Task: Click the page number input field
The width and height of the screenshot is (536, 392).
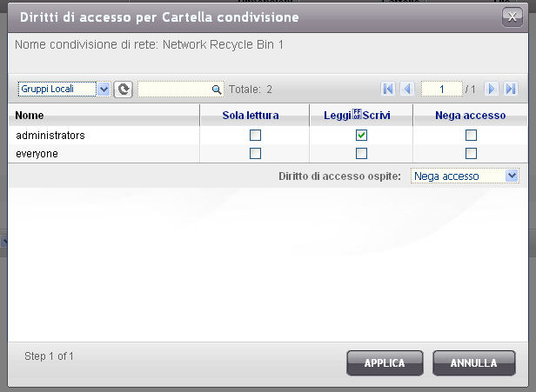Action: [x=441, y=89]
